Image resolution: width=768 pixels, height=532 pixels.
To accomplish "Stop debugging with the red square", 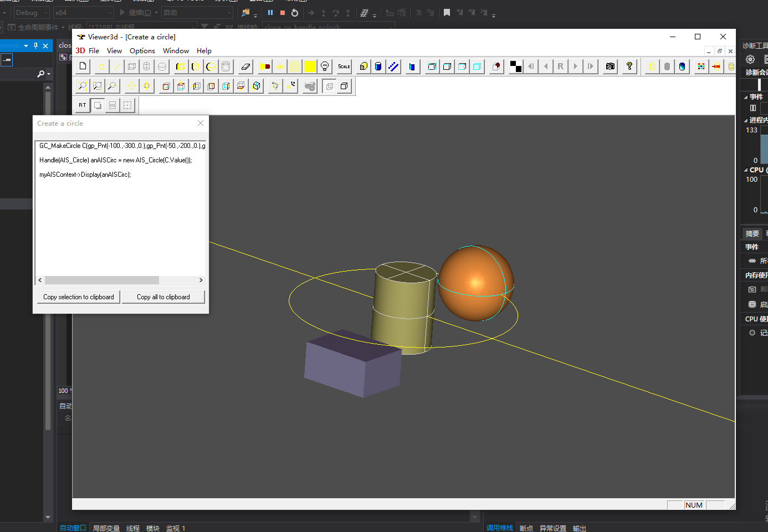I will pyautogui.click(x=283, y=12).
